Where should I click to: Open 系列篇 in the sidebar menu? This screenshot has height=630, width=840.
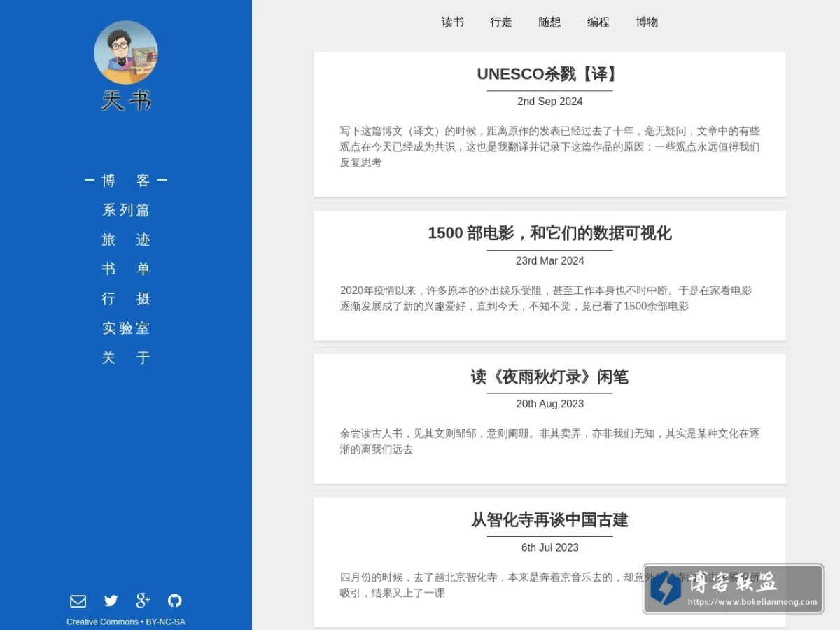pyautogui.click(x=126, y=210)
